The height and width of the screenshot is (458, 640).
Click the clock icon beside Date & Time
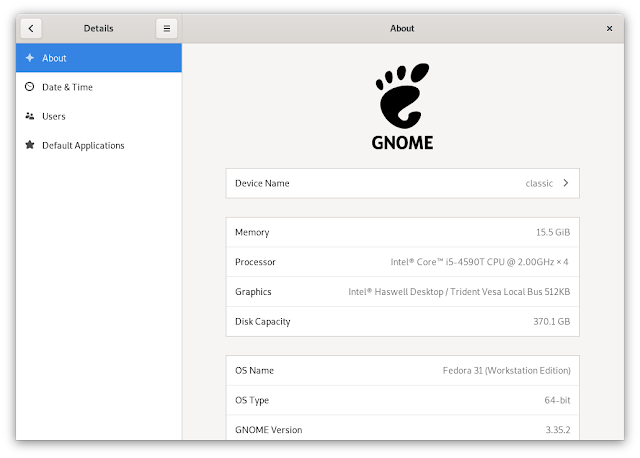(x=30, y=87)
